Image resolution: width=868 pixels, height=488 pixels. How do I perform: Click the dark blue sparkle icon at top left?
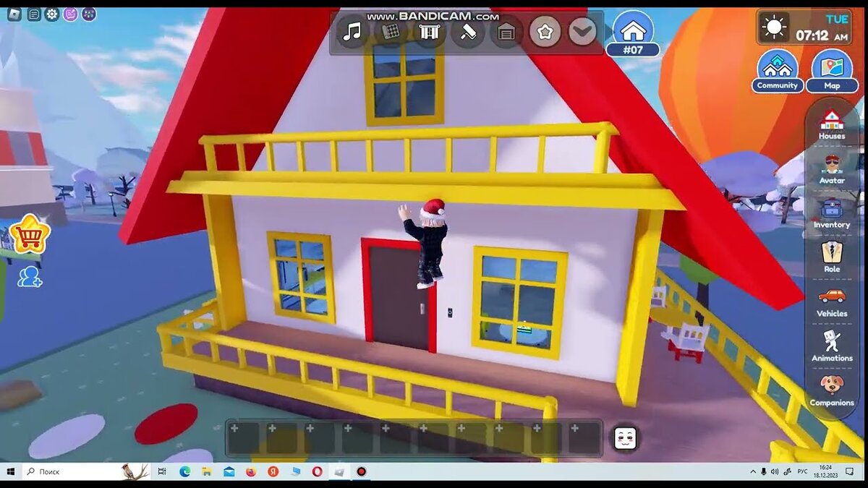(88, 14)
